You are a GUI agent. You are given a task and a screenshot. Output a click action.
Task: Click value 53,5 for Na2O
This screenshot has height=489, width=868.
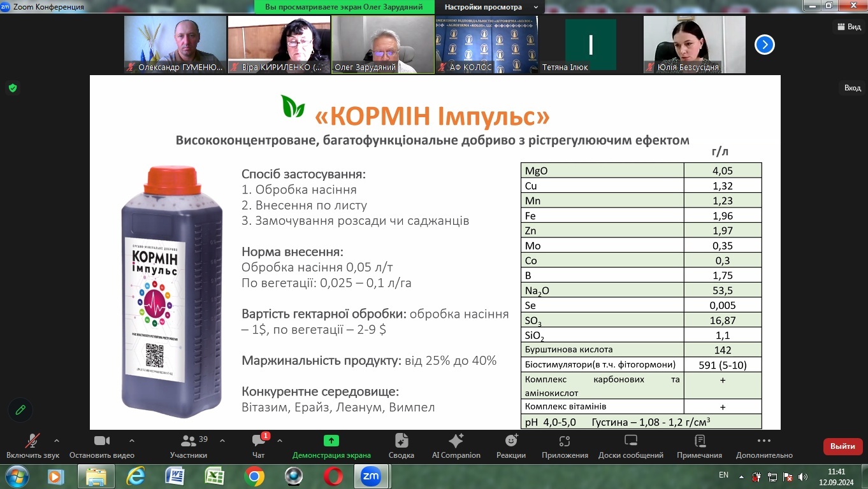722,290
